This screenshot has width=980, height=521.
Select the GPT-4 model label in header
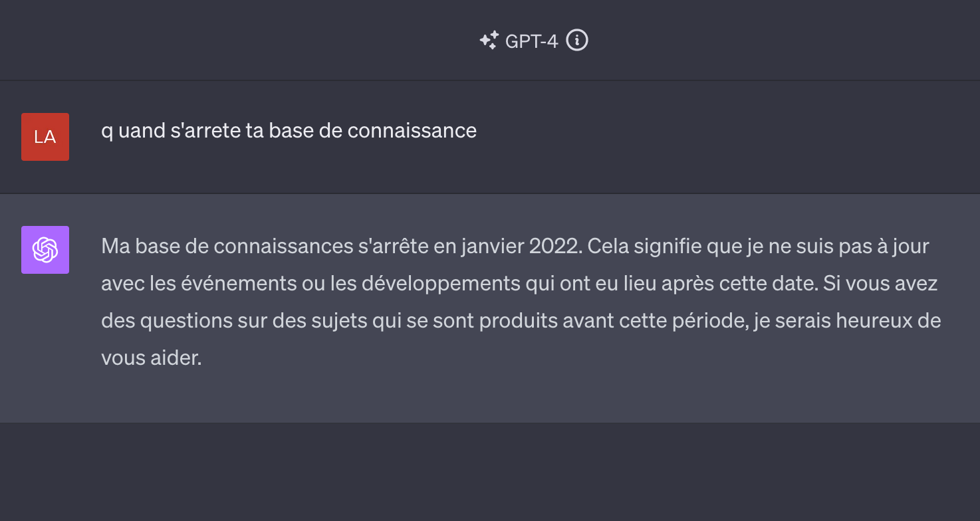[x=531, y=41]
